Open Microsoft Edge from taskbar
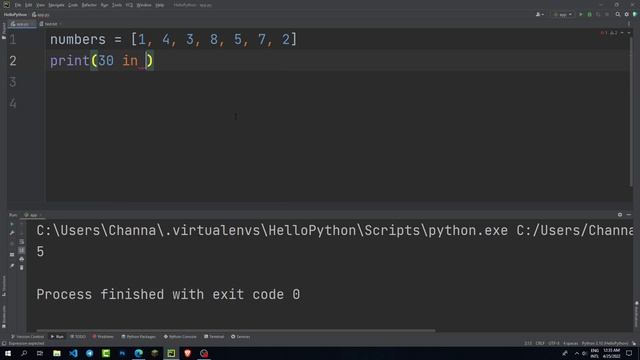 point(138,353)
